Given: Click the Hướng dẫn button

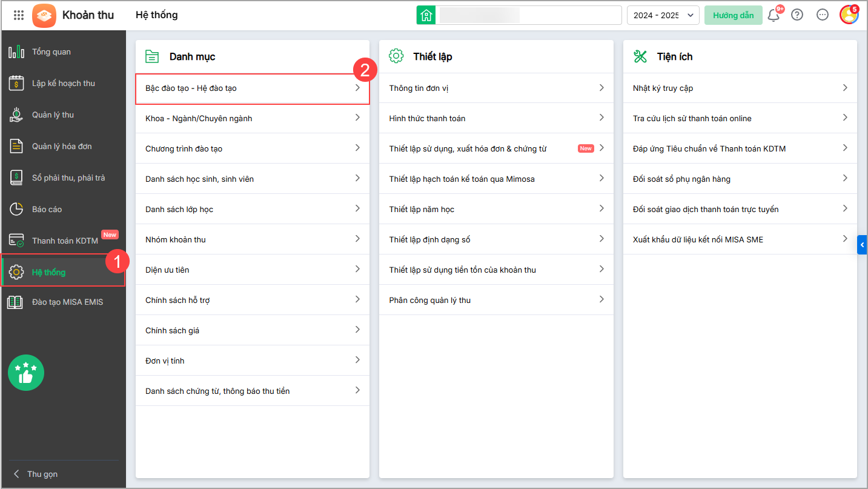Looking at the screenshot, I should click(733, 15).
